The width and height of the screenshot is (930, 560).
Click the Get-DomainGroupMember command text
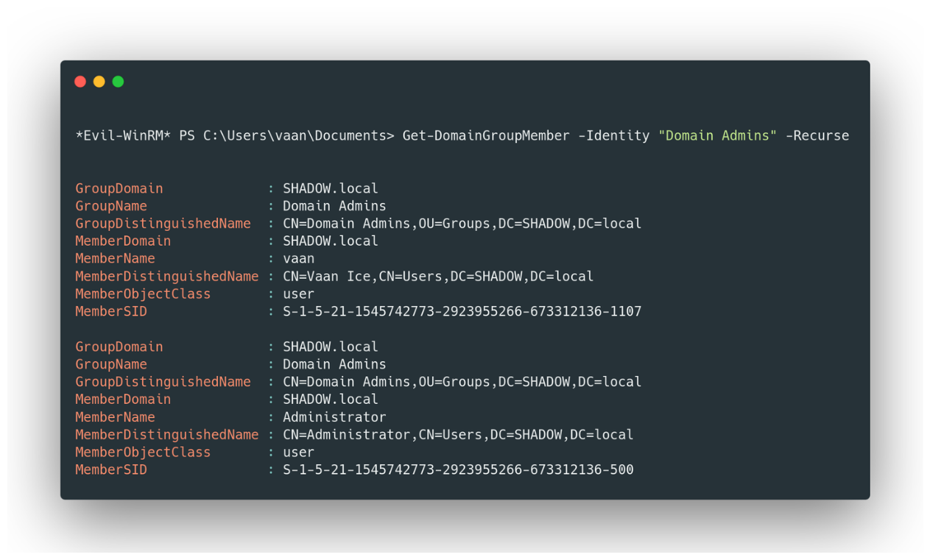486,136
